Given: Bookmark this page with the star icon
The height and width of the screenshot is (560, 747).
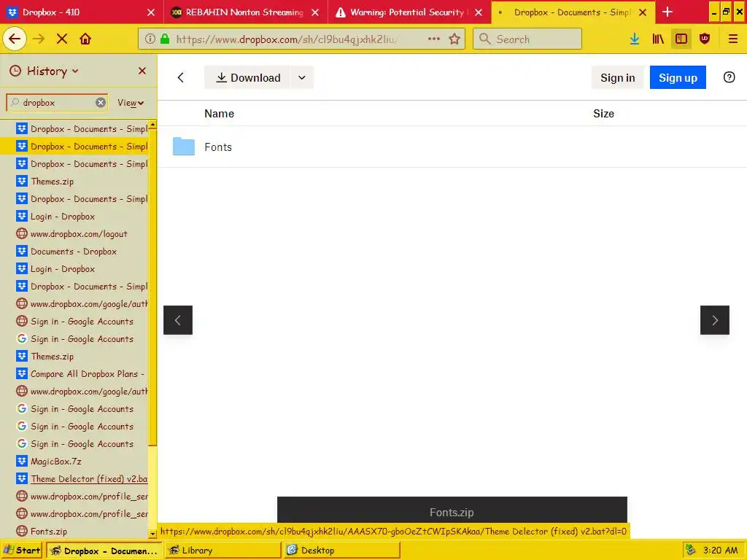Looking at the screenshot, I should [454, 39].
